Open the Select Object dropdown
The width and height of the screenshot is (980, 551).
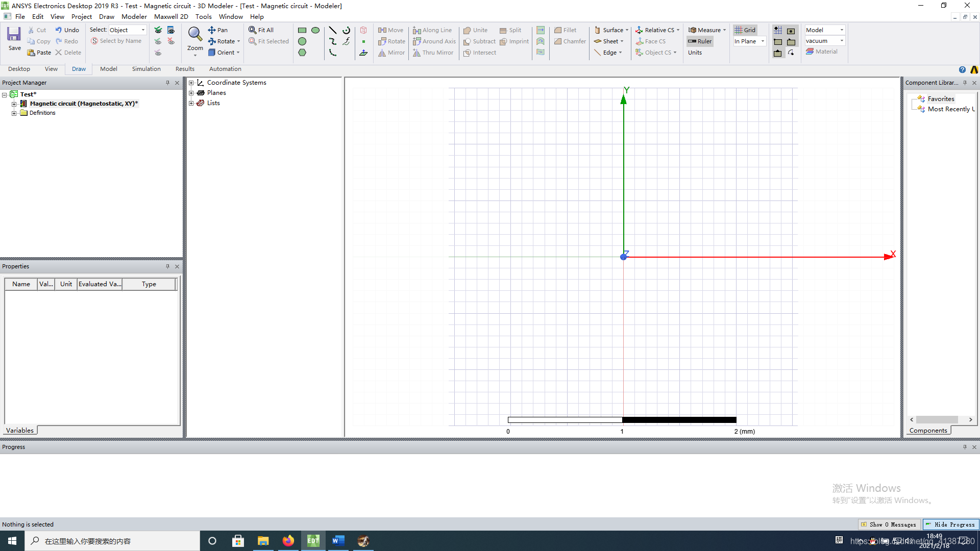pos(127,30)
